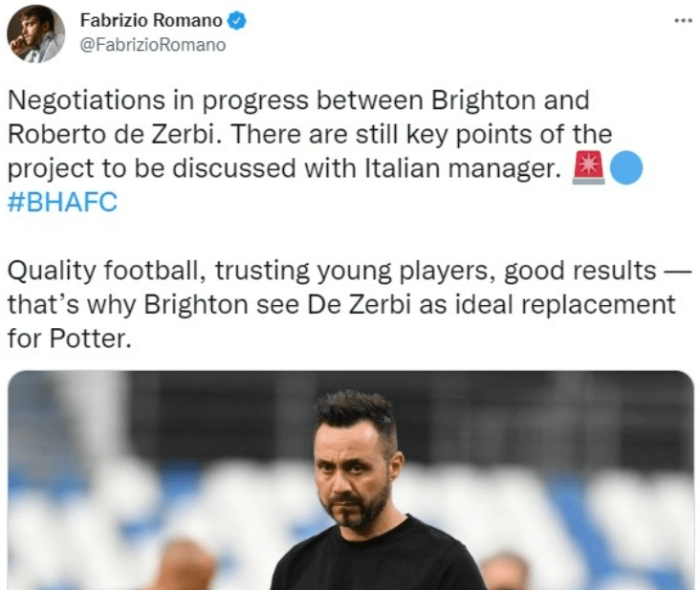The image size is (700, 590).
Task: Click "Roberto de Zerbi" in the first paragraph
Action: [x=108, y=134]
